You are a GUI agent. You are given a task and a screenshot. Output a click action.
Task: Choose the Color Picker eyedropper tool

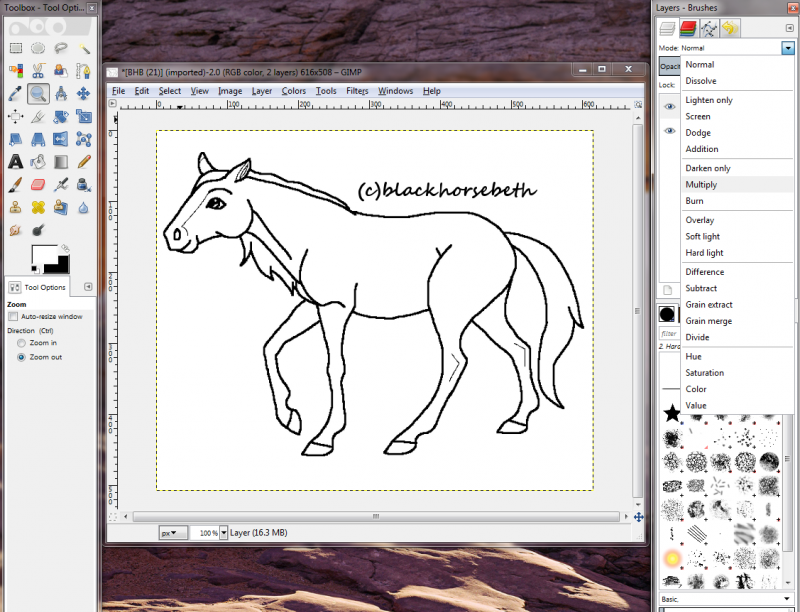pos(16,94)
